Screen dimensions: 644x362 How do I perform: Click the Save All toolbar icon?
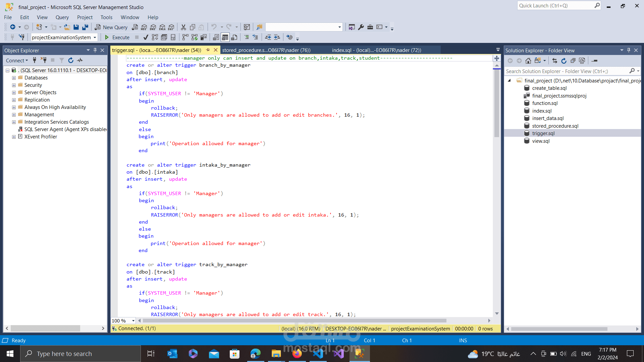(85, 27)
